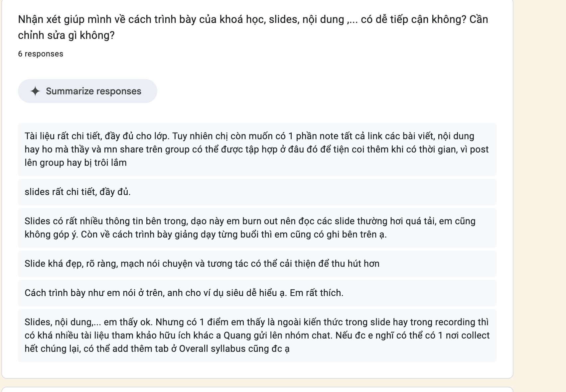Click the "6 responses" count label
This screenshot has height=392, width=566.
click(x=41, y=54)
